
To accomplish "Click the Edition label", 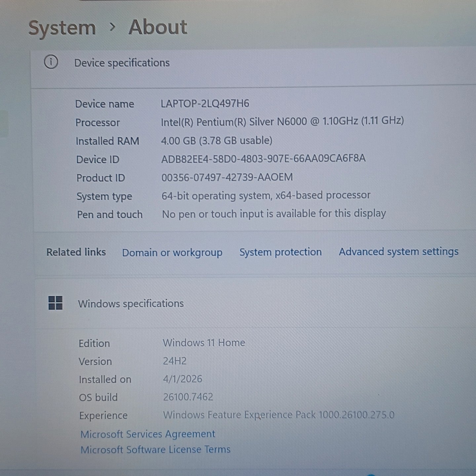I will [x=94, y=343].
